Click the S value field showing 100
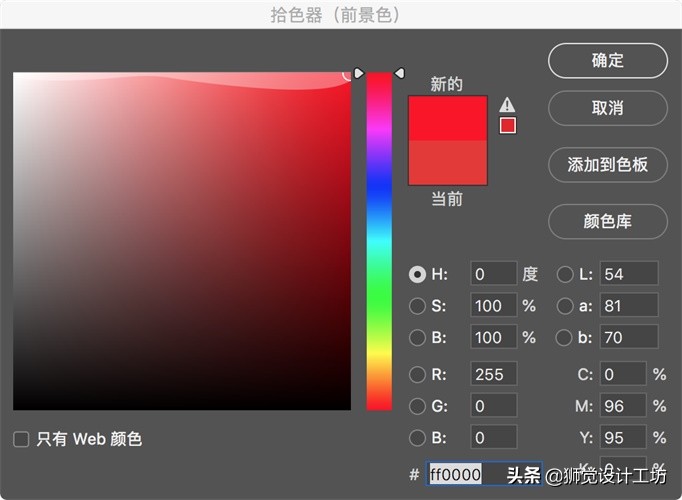The image size is (682, 500). pyautogui.click(x=494, y=306)
